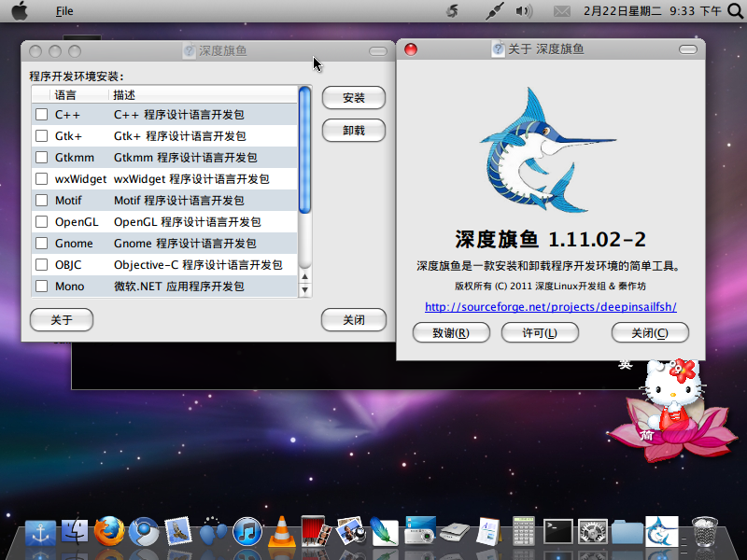Check the Gnome development package checkbox
Image resolution: width=747 pixels, height=560 pixels.
point(42,243)
